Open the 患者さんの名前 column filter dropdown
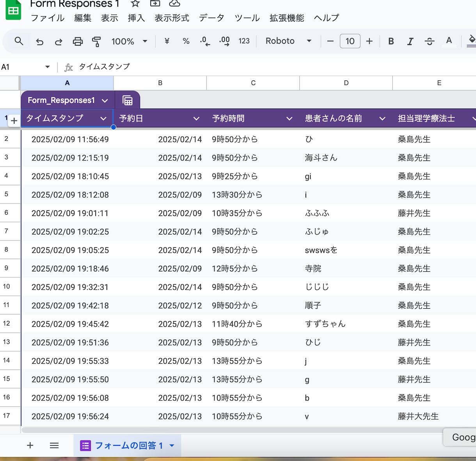Image resolution: width=476 pixels, height=461 pixels. tap(382, 118)
